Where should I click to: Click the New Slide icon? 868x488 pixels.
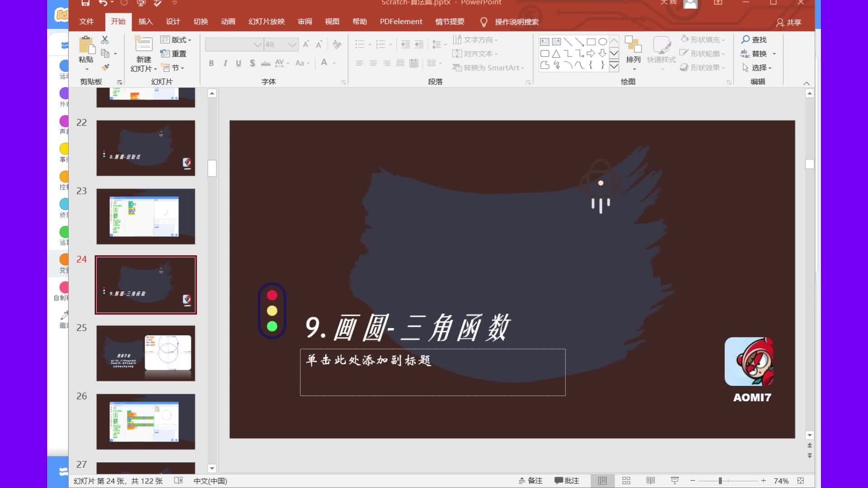144,44
